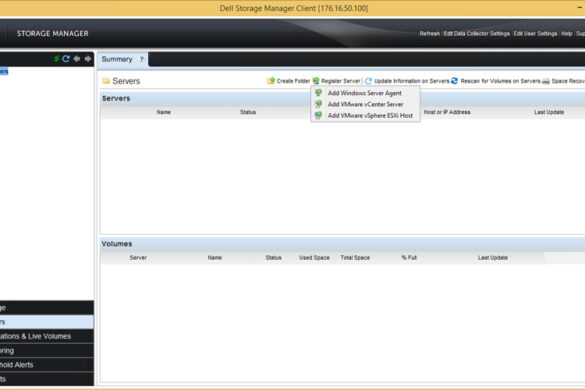
Task: Sort Volumes table by % Full
Action: tap(409, 258)
